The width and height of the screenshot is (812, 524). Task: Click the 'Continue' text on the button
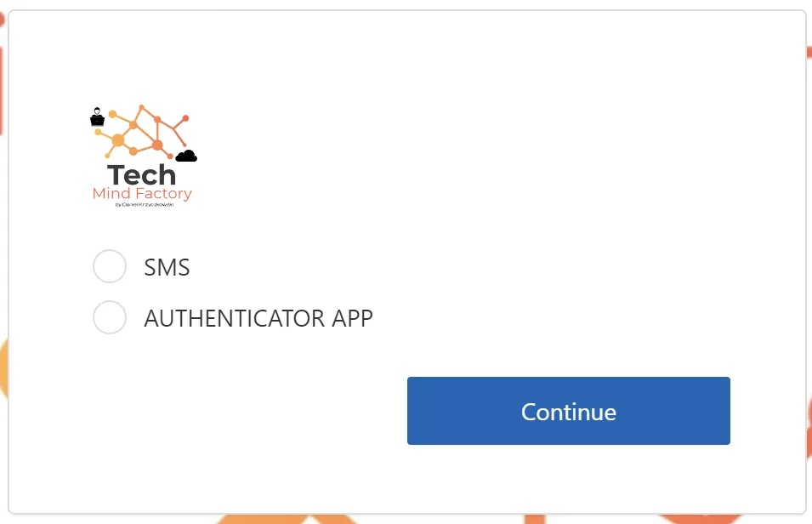(569, 412)
